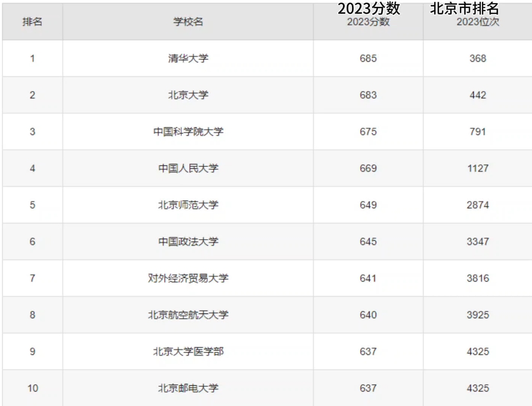Select the 2874 position cell

click(477, 205)
